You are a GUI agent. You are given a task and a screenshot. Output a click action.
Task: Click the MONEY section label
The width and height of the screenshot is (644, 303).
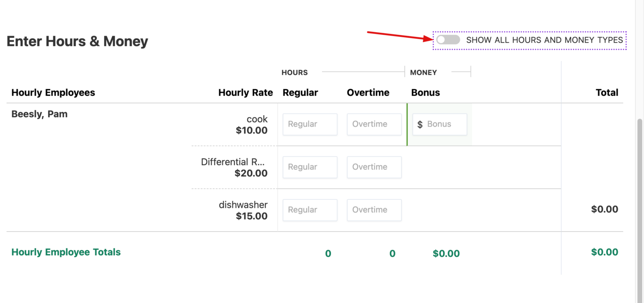point(423,72)
